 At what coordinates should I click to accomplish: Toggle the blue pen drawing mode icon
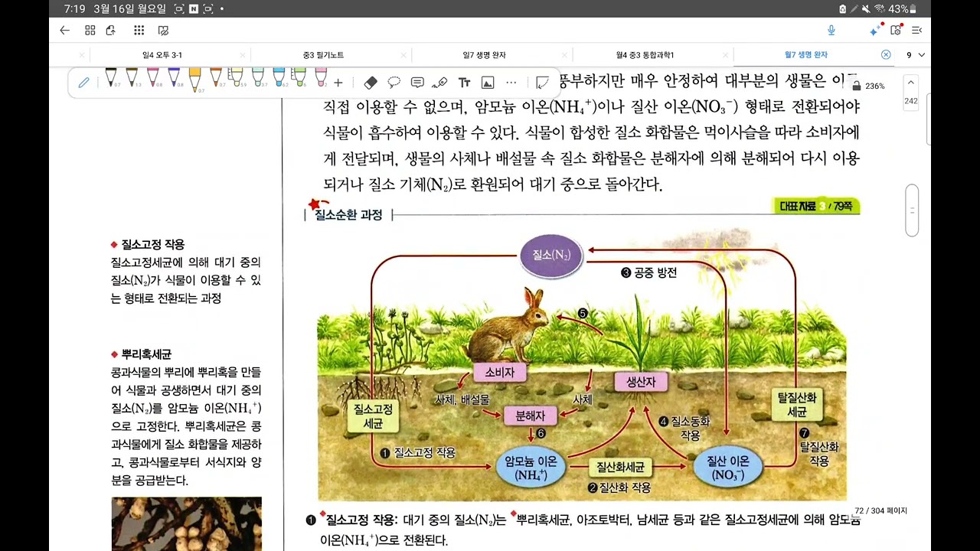tap(83, 83)
